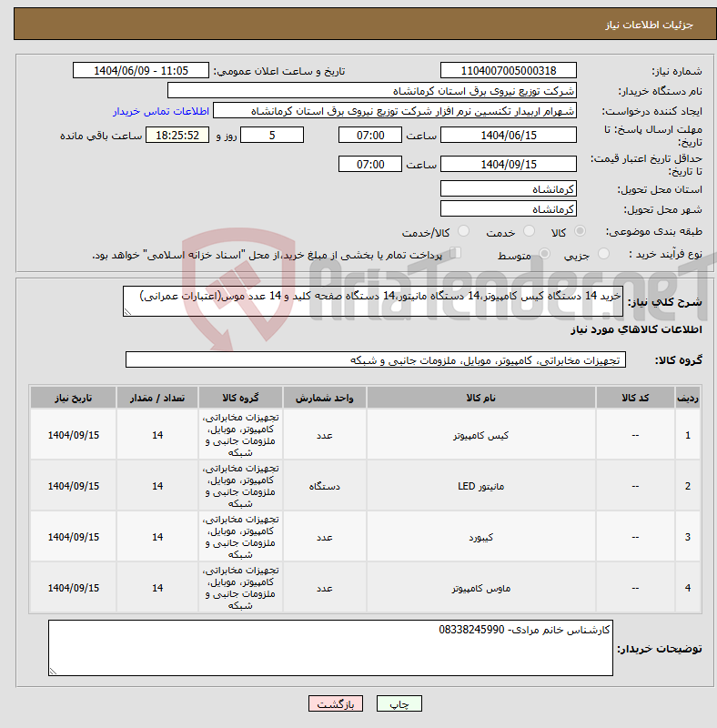
Task: Click the گروه کالا field
Action: coord(376,359)
